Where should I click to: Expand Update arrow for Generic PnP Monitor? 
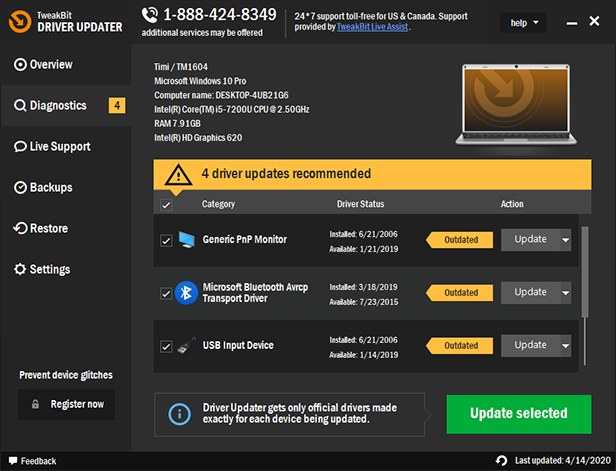[x=566, y=240]
